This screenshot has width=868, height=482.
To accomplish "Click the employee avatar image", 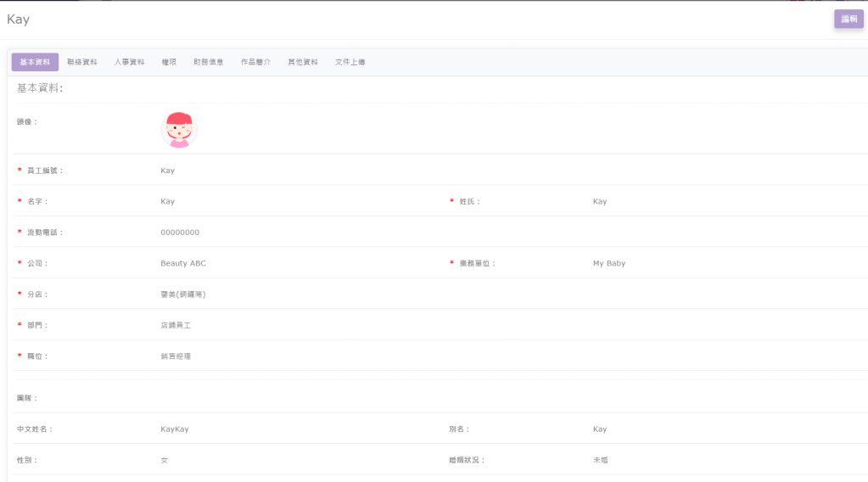I will pyautogui.click(x=179, y=130).
